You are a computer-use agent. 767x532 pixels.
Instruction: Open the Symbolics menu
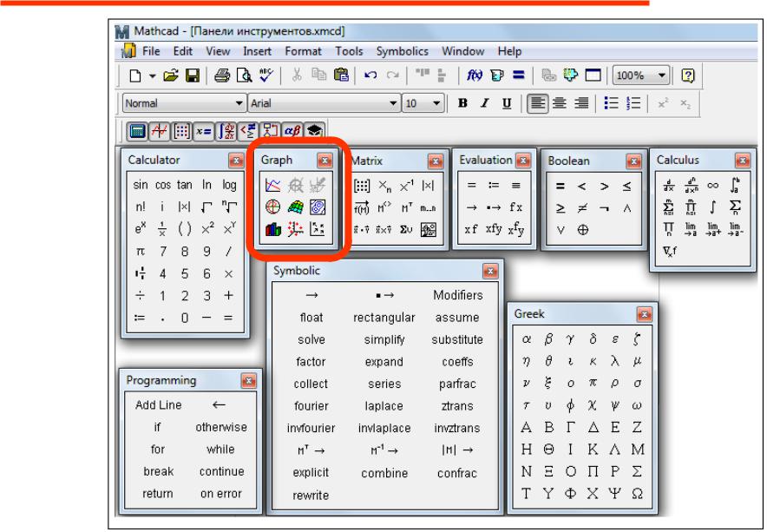point(402,51)
